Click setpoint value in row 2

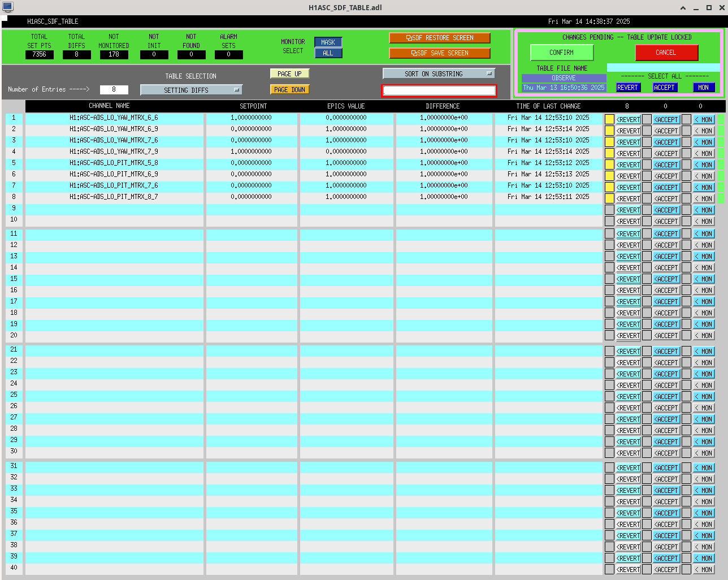[x=251, y=129]
